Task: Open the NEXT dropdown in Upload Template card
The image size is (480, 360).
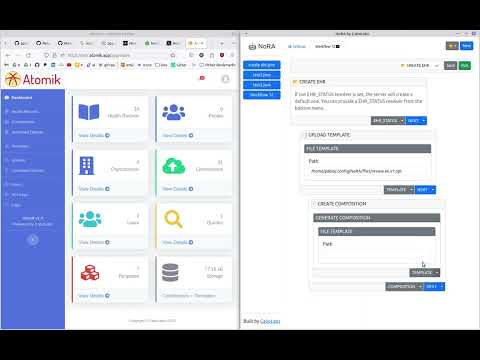Action: (425, 190)
